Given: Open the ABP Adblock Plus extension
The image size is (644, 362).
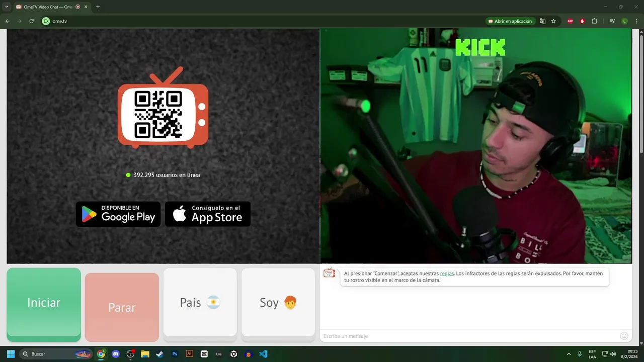Looking at the screenshot, I should (570, 21).
